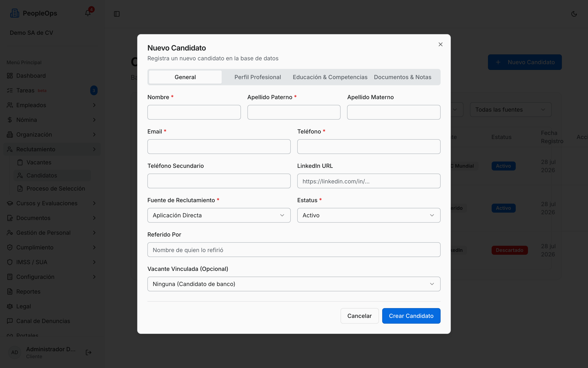Open the Fuente de Reclutamiento dropdown
Screen dimensions: 588x368
click(x=219, y=215)
